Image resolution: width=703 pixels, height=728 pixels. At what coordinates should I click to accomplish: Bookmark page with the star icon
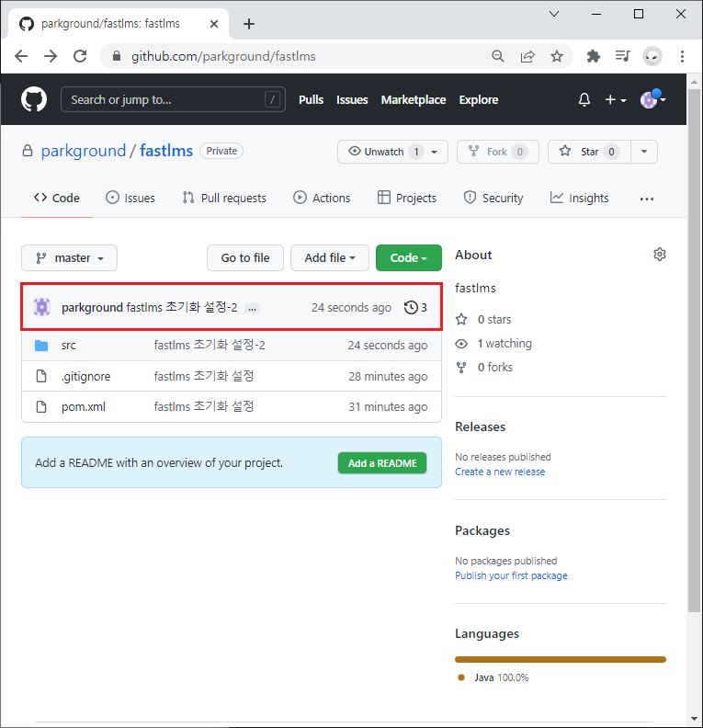pyautogui.click(x=557, y=56)
